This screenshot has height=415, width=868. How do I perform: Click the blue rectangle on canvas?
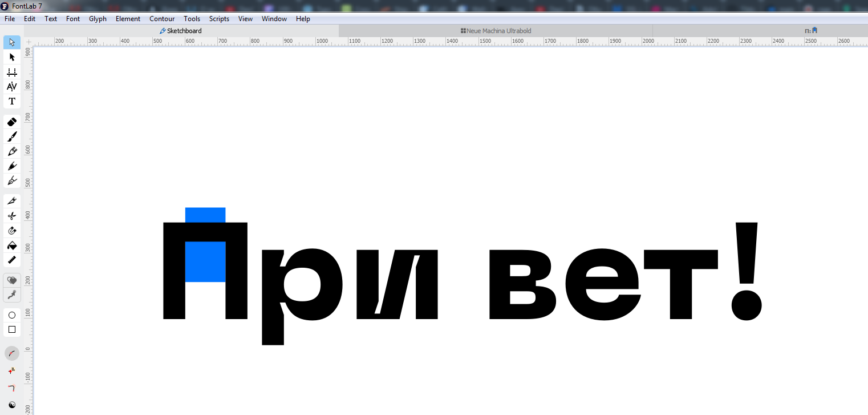point(205,261)
